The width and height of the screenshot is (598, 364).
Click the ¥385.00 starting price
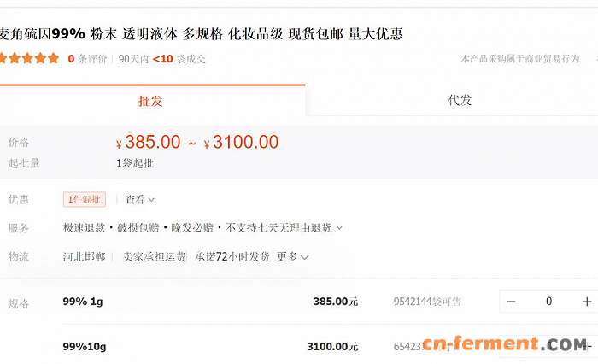click(149, 143)
